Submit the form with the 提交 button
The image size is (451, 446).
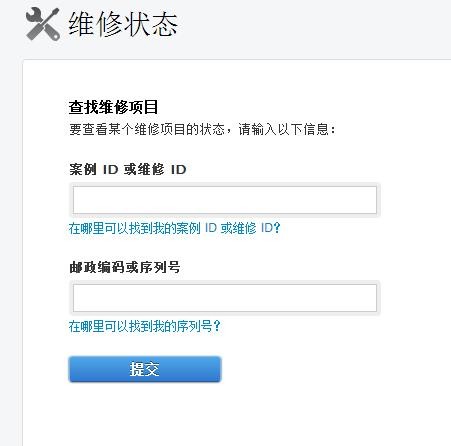(x=145, y=369)
